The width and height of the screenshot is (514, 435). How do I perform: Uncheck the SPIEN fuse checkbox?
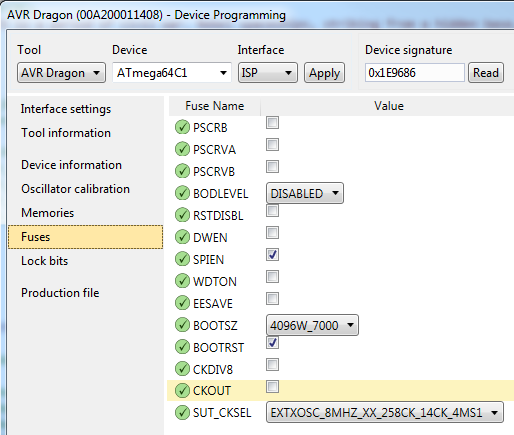pyautogui.click(x=272, y=255)
